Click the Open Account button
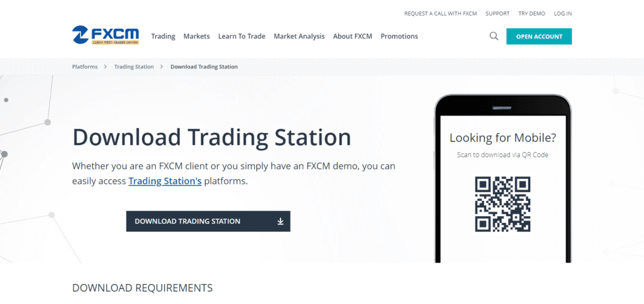 pyautogui.click(x=539, y=36)
